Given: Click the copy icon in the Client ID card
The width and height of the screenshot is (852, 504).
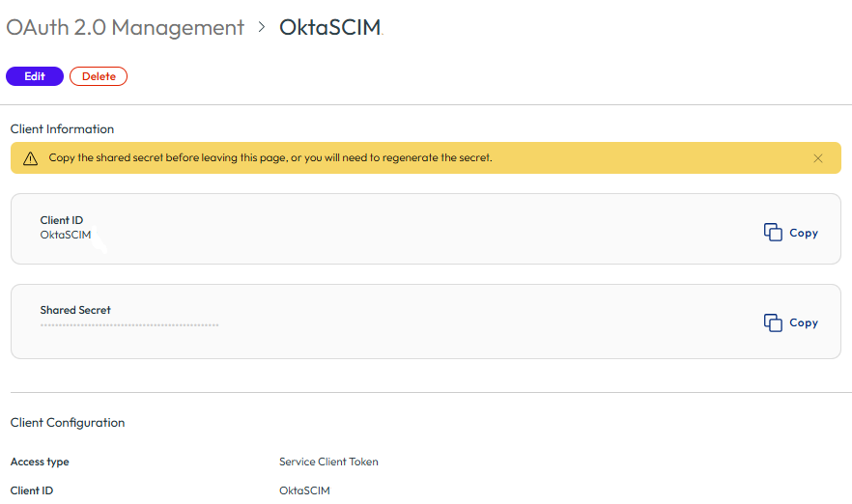Looking at the screenshot, I should [x=773, y=233].
